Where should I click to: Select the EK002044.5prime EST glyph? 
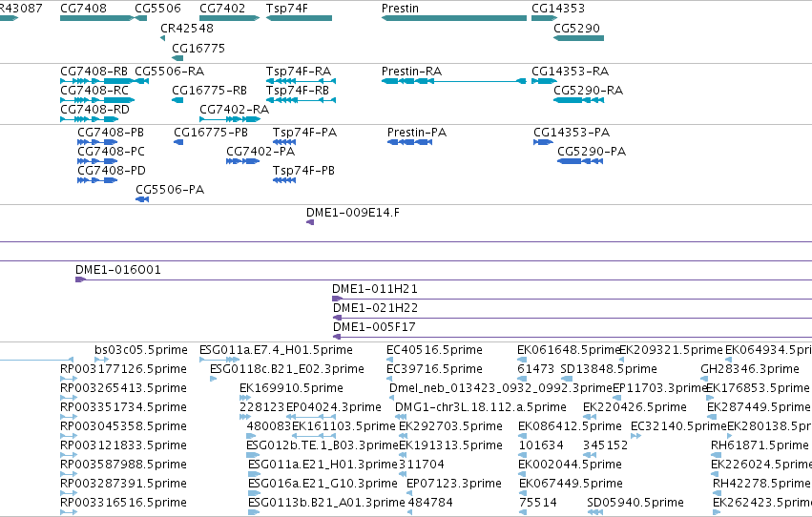click(x=523, y=475)
